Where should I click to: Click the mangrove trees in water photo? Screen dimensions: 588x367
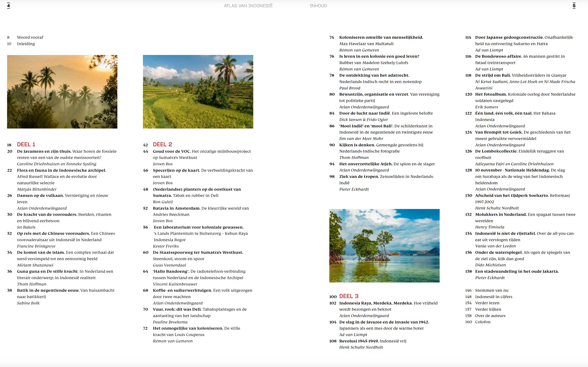[x=384, y=246]
